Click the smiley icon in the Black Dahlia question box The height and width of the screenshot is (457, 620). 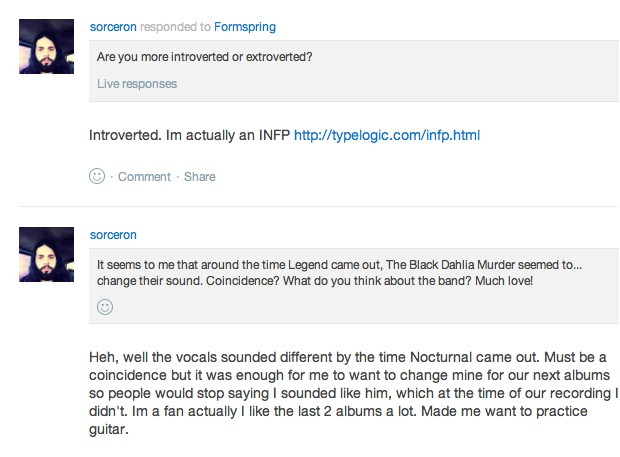tap(105, 307)
